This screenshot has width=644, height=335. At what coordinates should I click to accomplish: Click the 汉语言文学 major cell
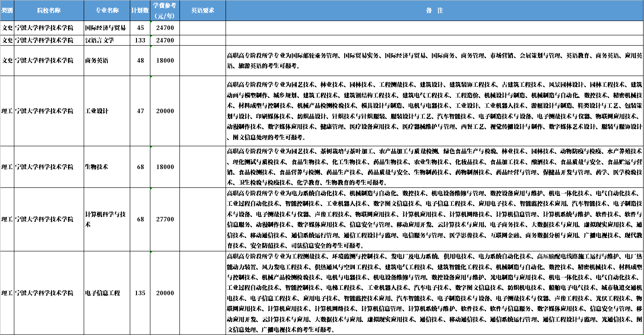[107, 40]
